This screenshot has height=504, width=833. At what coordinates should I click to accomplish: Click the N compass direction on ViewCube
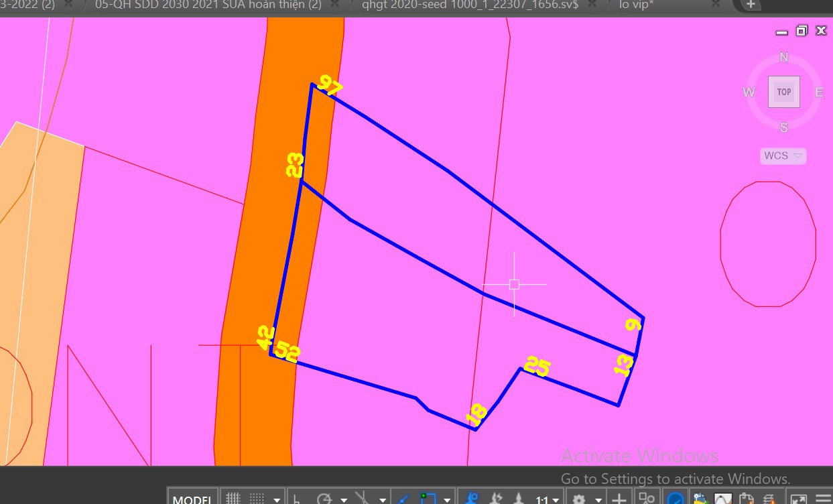click(783, 58)
